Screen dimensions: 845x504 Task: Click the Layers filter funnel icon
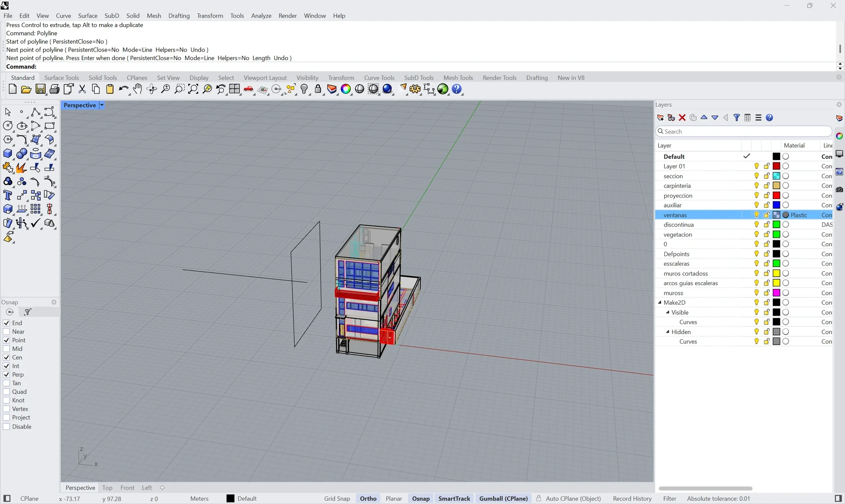pyautogui.click(x=736, y=118)
